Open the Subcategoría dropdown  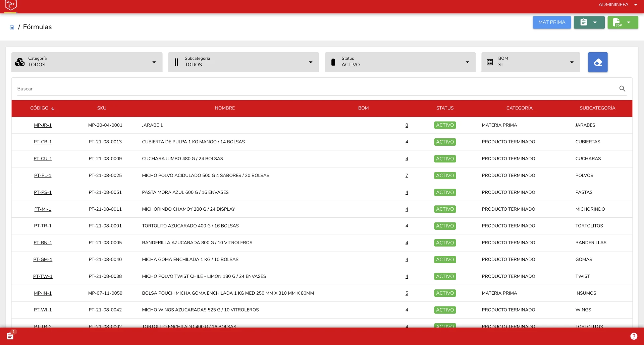pyautogui.click(x=244, y=62)
